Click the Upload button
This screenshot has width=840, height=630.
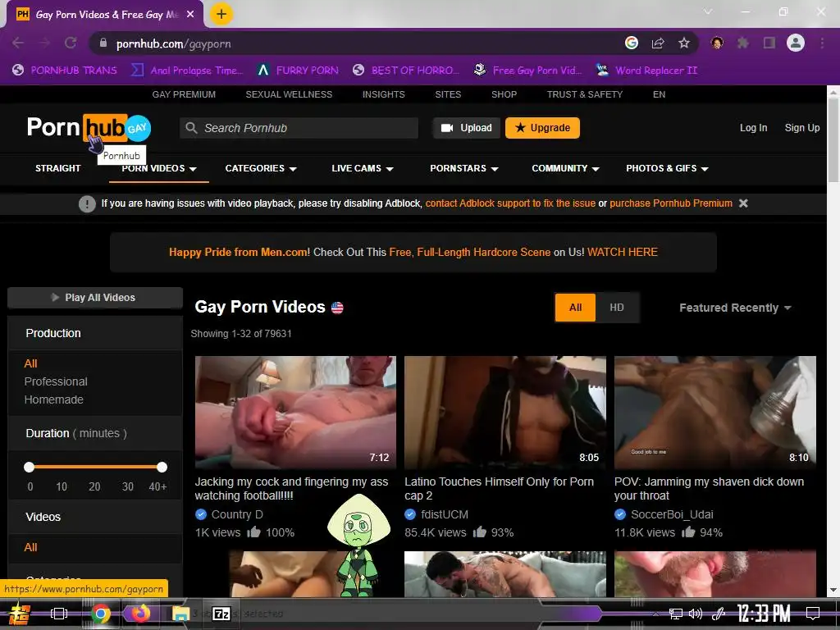(x=467, y=128)
